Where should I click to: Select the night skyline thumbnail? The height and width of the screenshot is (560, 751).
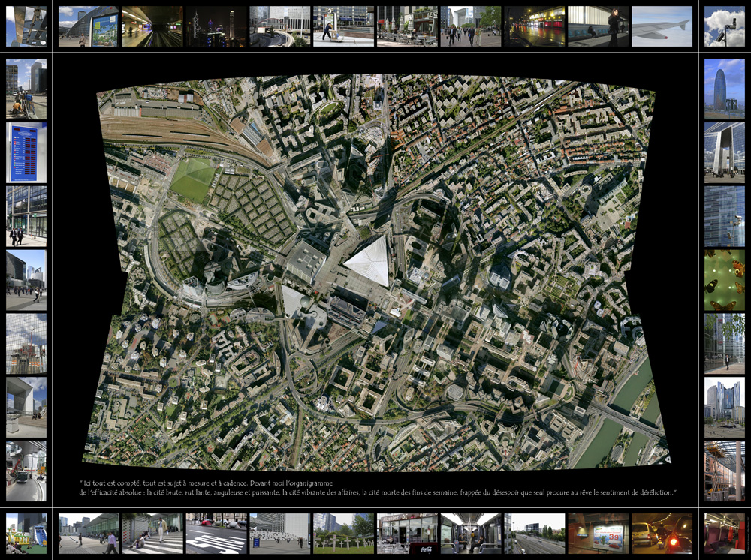[x=216, y=26]
